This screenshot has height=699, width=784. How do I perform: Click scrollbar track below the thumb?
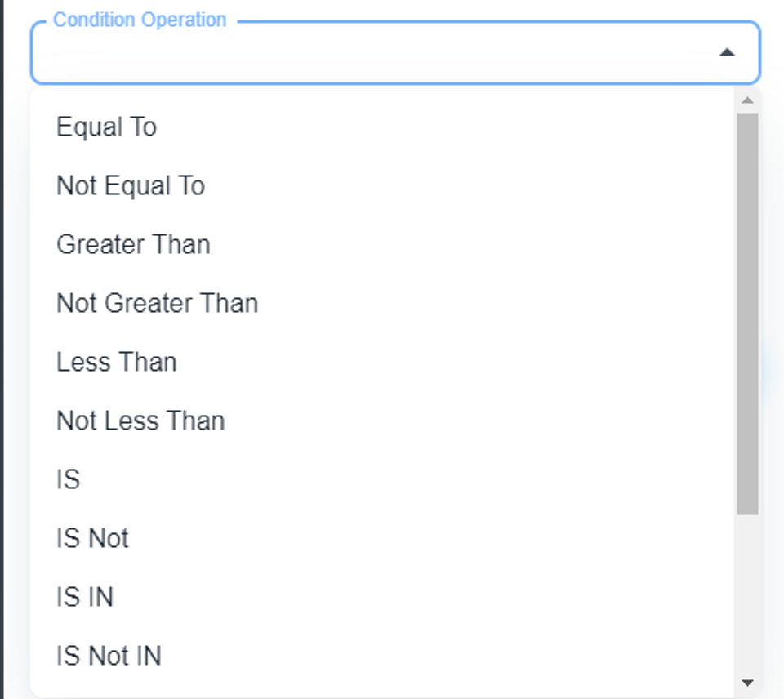747,596
